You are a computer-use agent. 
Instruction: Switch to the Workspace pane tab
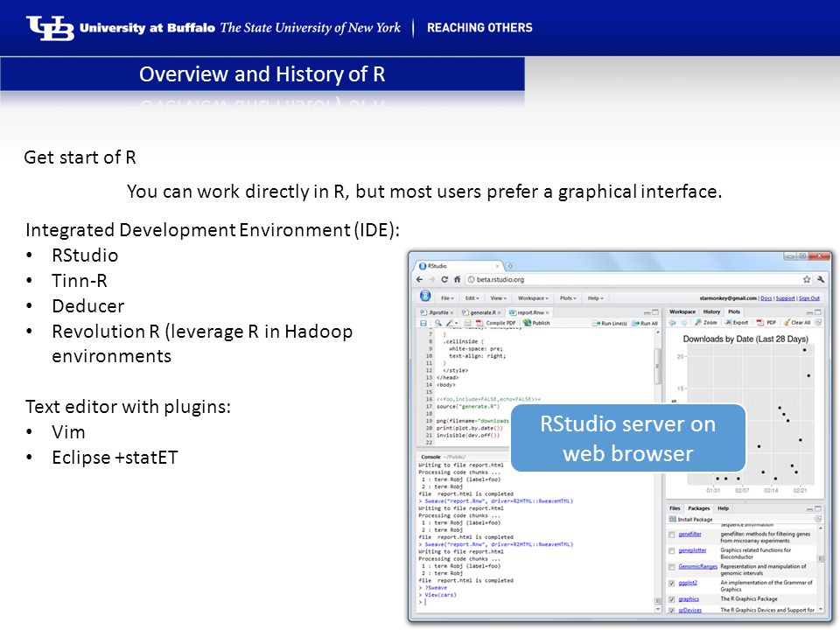click(682, 311)
